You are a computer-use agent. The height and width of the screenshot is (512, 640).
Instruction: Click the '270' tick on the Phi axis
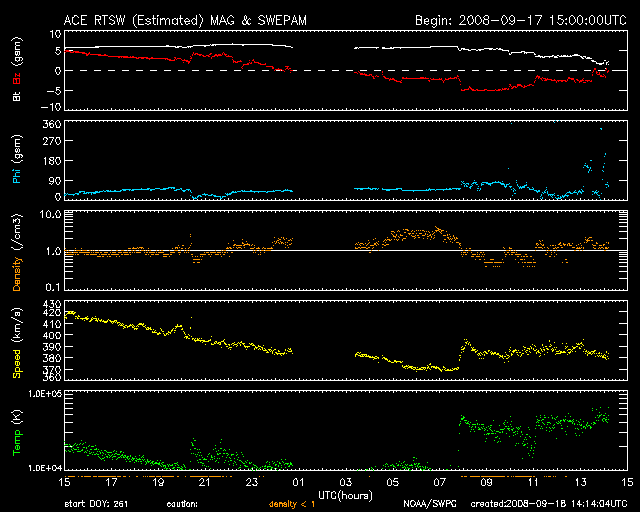click(52, 141)
